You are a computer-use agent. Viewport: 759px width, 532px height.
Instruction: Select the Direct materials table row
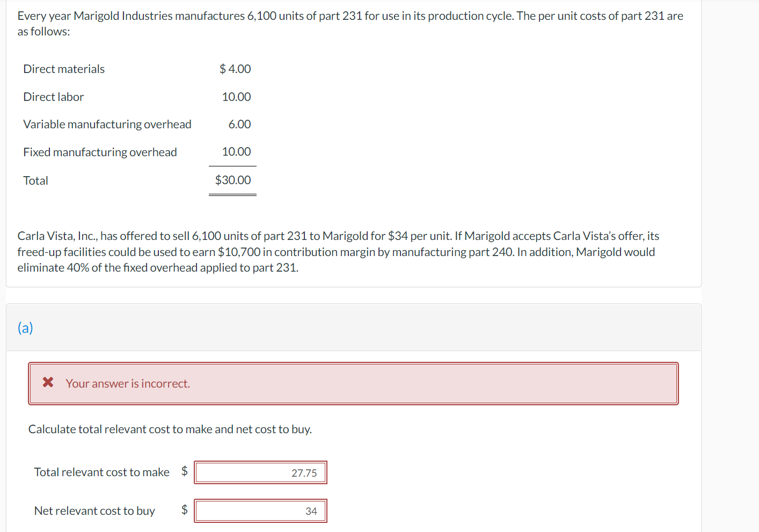64,69
